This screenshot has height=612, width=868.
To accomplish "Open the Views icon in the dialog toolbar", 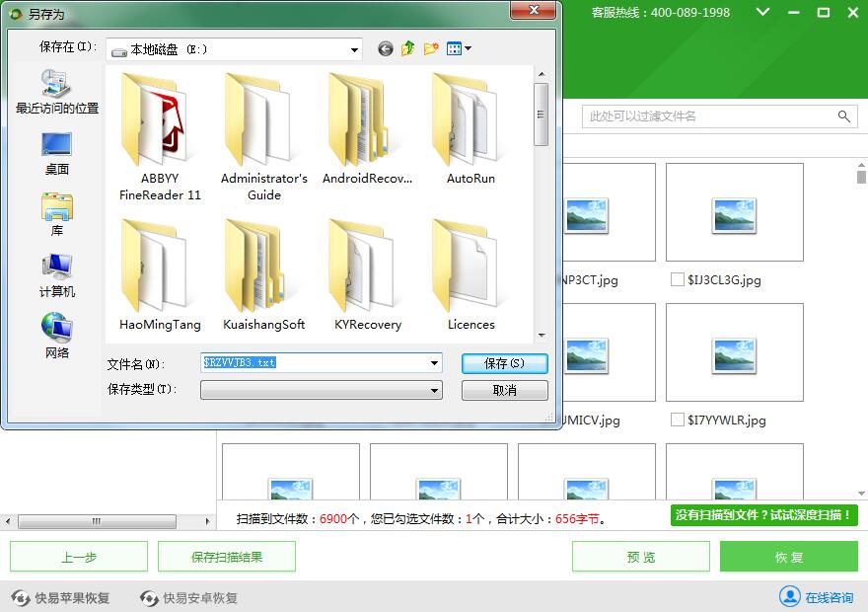I will pyautogui.click(x=456, y=48).
